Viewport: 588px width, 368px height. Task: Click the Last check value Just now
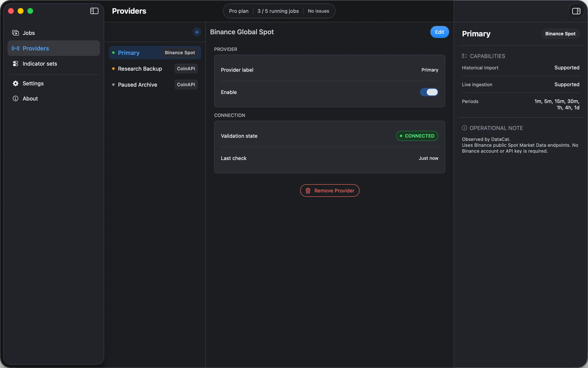pyautogui.click(x=428, y=158)
